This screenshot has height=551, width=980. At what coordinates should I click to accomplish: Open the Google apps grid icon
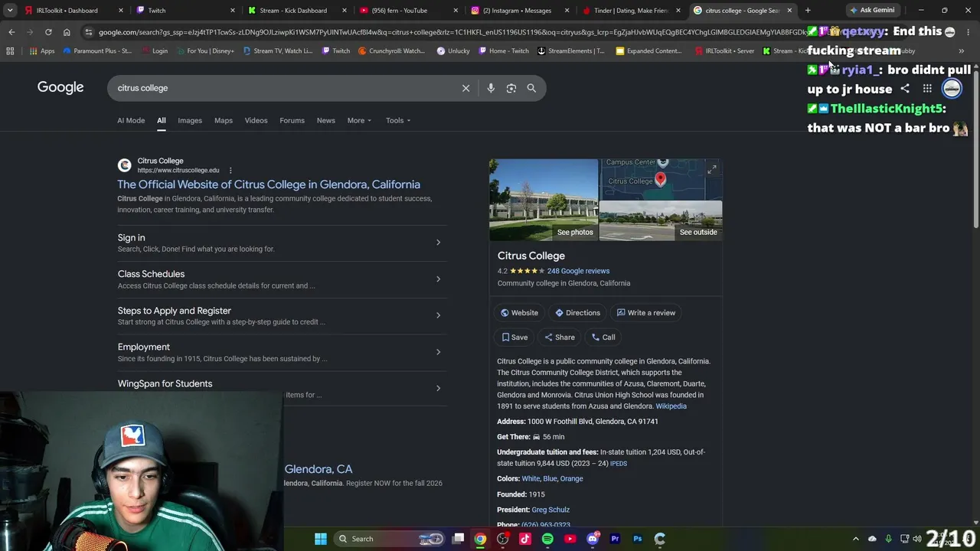[927, 89]
